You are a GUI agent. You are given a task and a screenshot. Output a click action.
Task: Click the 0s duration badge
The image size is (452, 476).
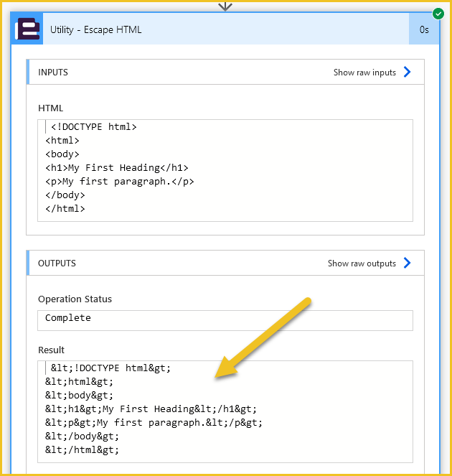(x=424, y=29)
